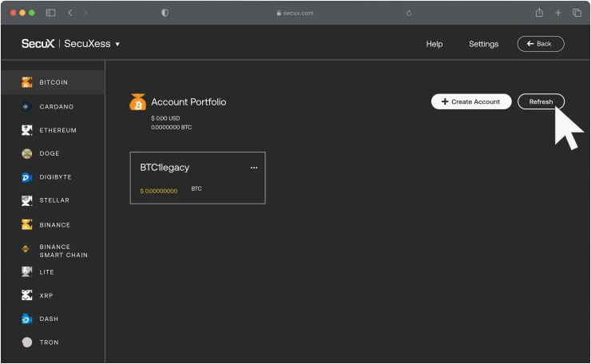Screen dimensions: 591x364
Task: Click the Lite coin icon
Action: tap(27, 271)
